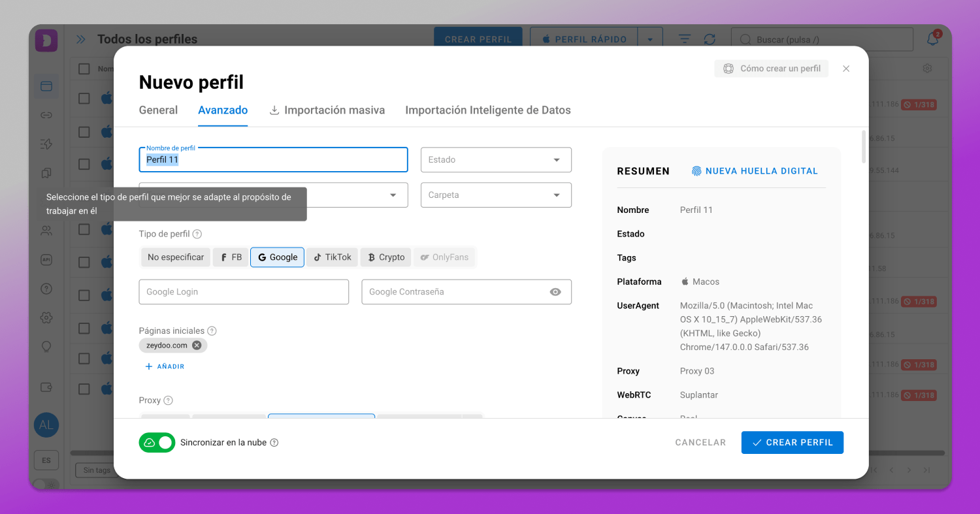Viewport: 980px width, 514px height.
Task: Click the help icon next to Tipo de perfil
Action: (x=197, y=234)
